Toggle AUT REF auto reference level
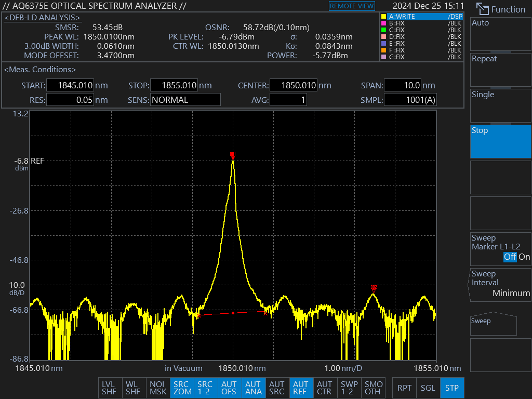532x399 pixels. click(300, 388)
